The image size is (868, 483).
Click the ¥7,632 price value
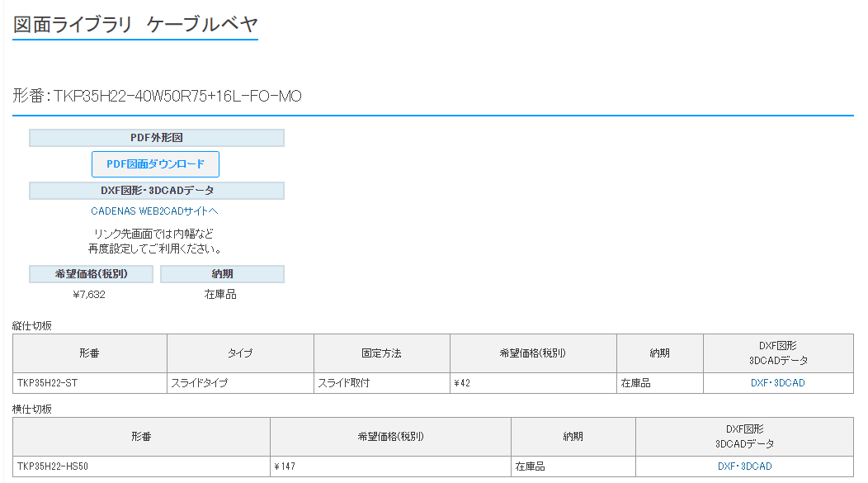89,294
